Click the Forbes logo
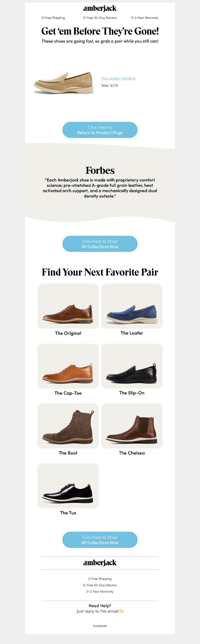The height and width of the screenshot is (644, 200). pos(100,171)
